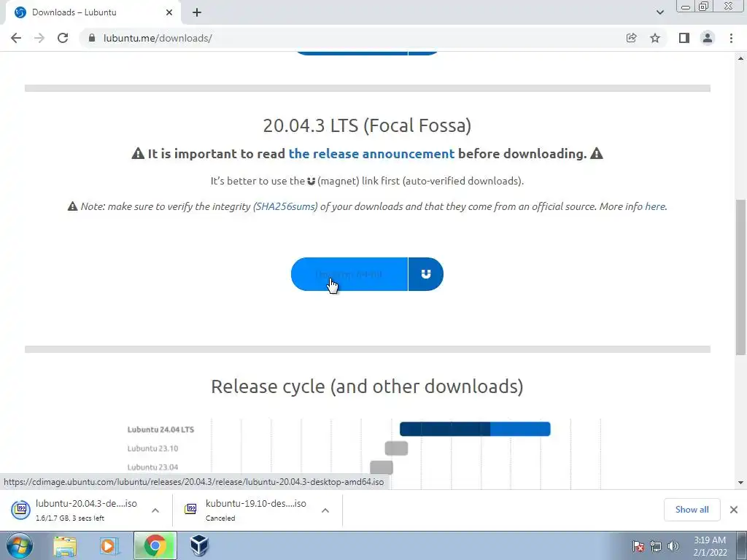The image size is (747, 560).
Task: Click the magnet torrent button for 20.04.3
Action: point(426,274)
